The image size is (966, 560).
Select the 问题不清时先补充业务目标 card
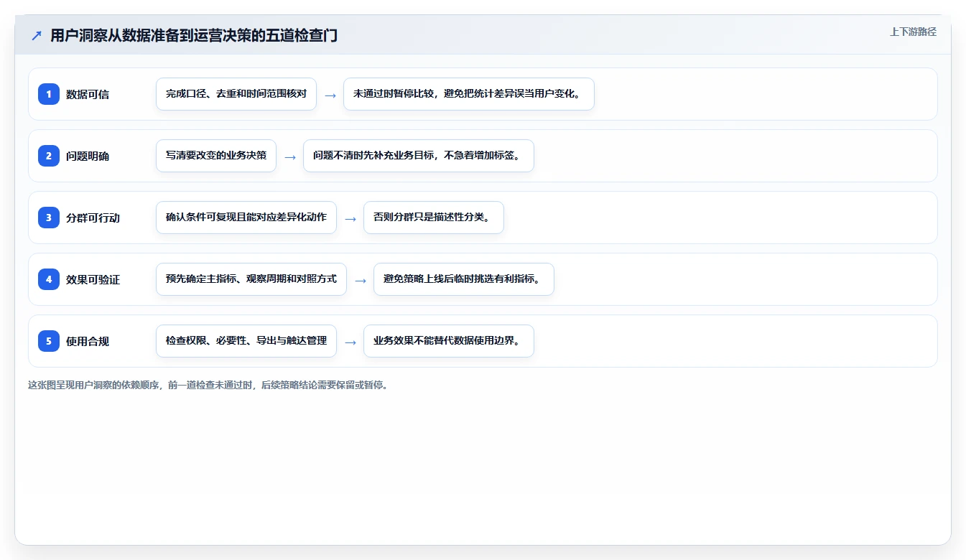click(x=419, y=156)
